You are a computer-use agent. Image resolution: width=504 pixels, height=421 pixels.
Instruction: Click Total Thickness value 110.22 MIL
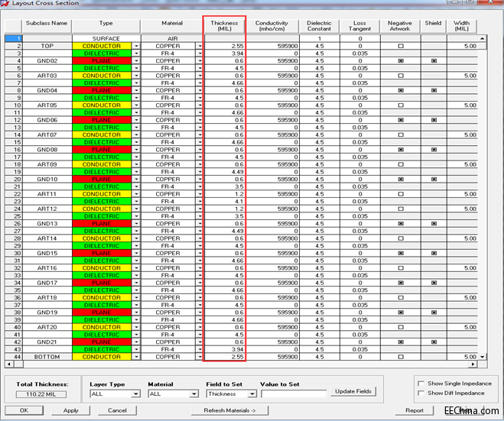coord(41,394)
